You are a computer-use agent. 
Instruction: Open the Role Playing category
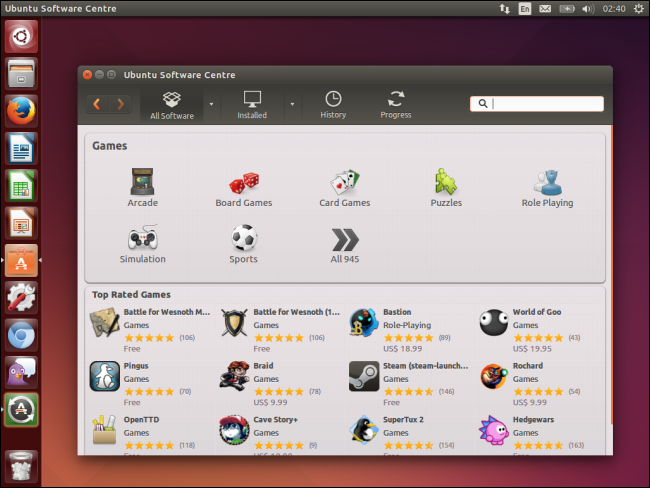547,187
